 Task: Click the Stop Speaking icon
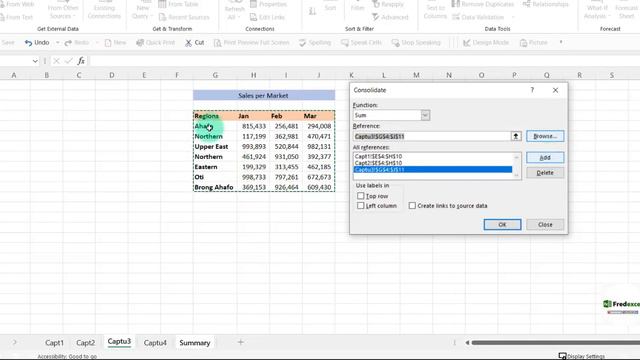coord(396,42)
